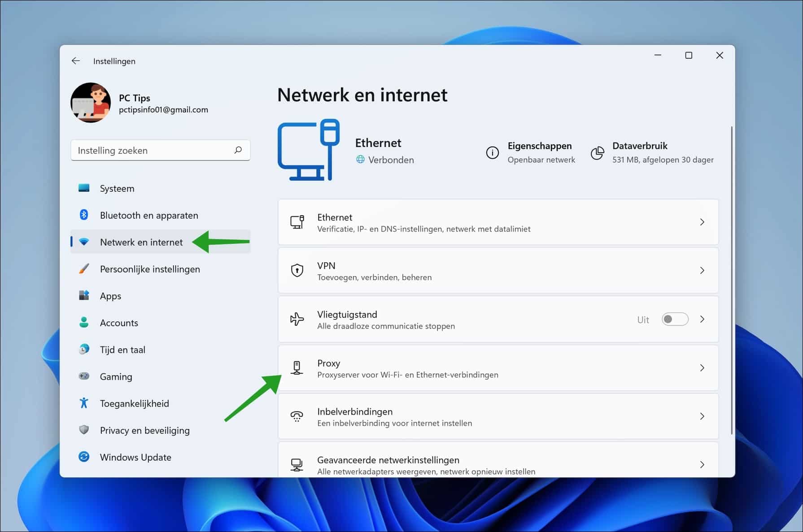The image size is (803, 532).
Task: Click the Apps sidebar icon
Action: click(x=85, y=296)
